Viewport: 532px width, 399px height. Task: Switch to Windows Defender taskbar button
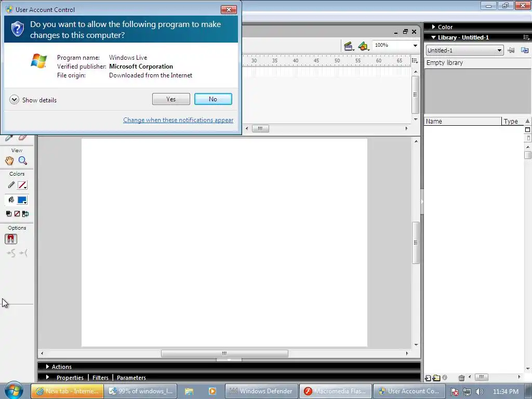(x=261, y=391)
